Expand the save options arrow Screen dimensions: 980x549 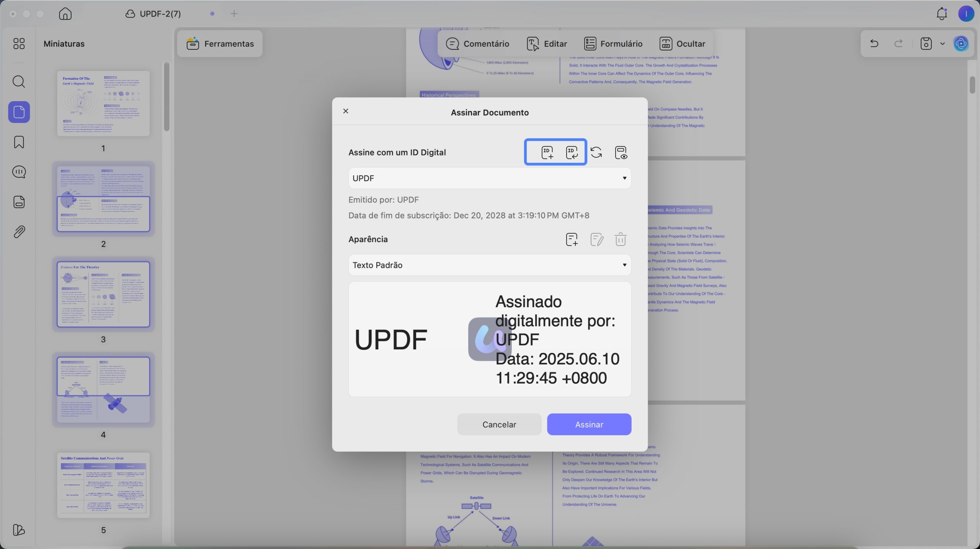pyautogui.click(x=942, y=44)
